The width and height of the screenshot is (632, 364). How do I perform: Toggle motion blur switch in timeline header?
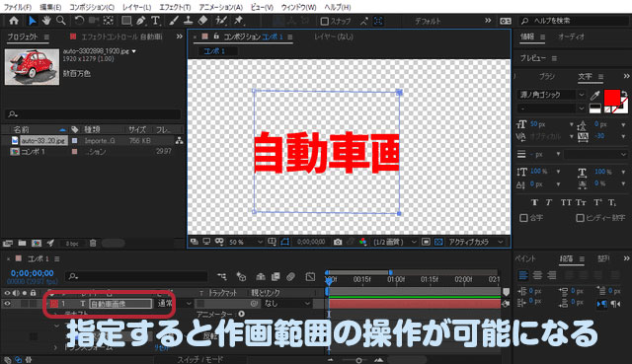point(290,276)
